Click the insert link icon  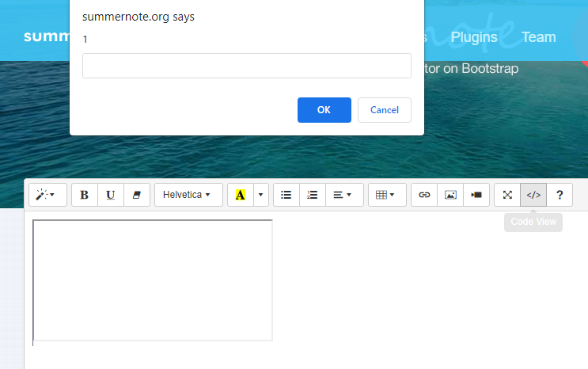[424, 195]
